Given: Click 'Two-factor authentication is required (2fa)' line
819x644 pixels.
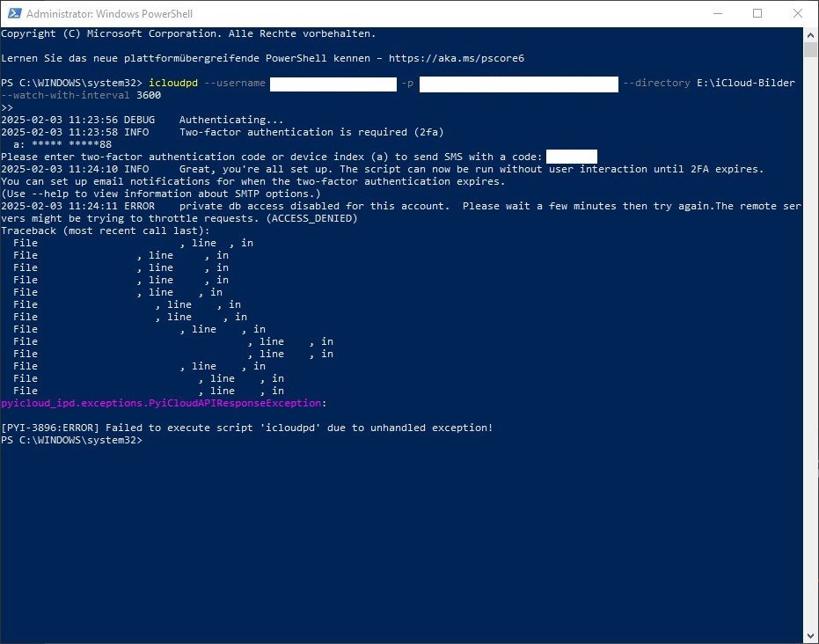Looking at the screenshot, I should pyautogui.click(x=311, y=132).
